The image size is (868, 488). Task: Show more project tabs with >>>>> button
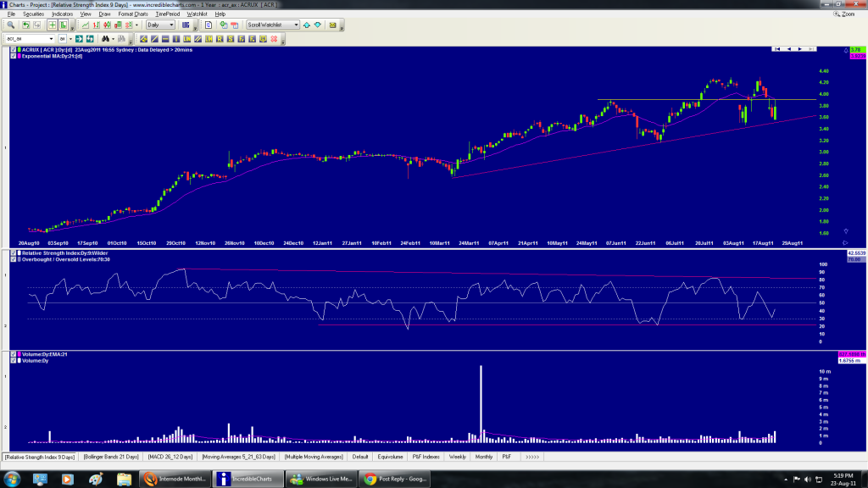tap(532, 457)
